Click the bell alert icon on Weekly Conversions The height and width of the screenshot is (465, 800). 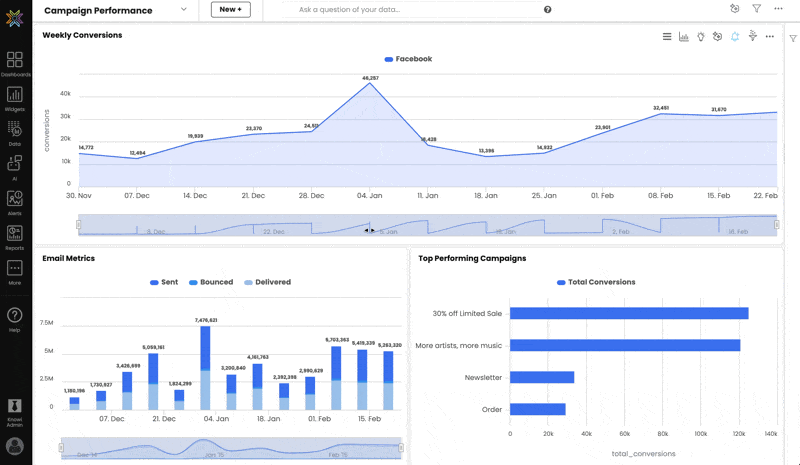(735, 37)
